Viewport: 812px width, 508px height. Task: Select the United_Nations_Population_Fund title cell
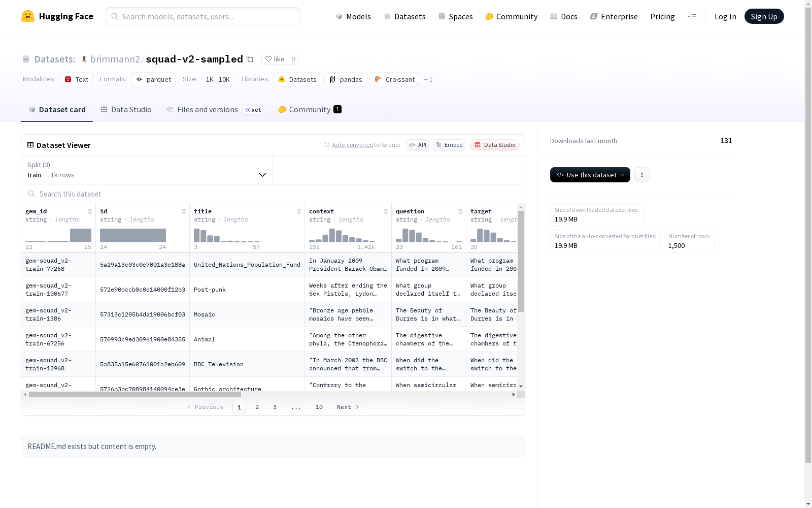tap(247, 265)
